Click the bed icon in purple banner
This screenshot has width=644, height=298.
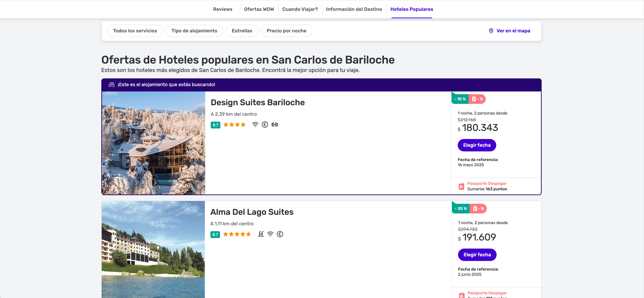tap(111, 85)
